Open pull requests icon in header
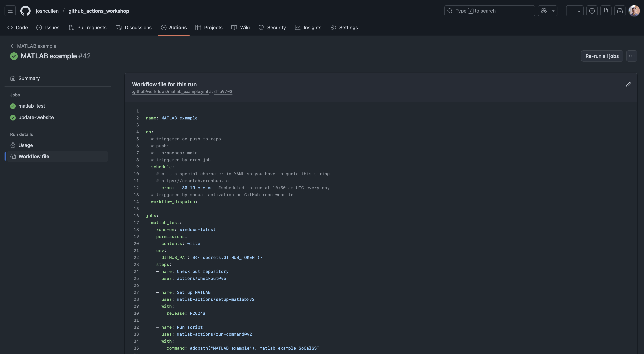This screenshot has height=354, width=644. point(606,11)
